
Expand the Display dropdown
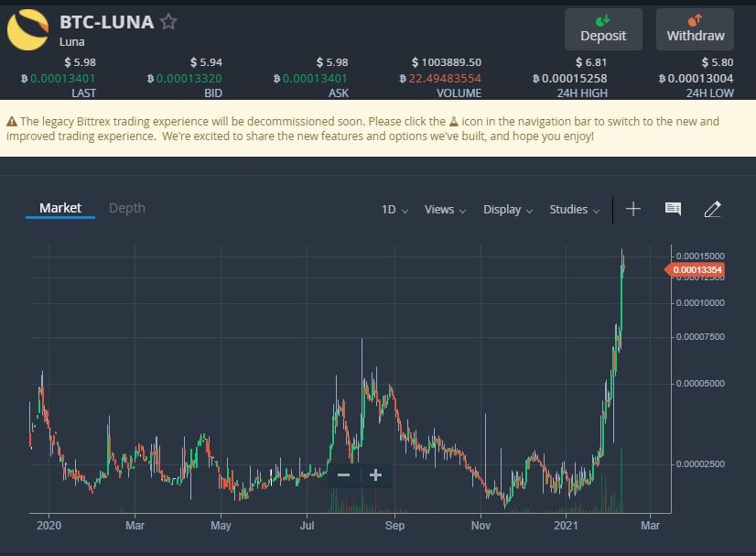click(508, 210)
